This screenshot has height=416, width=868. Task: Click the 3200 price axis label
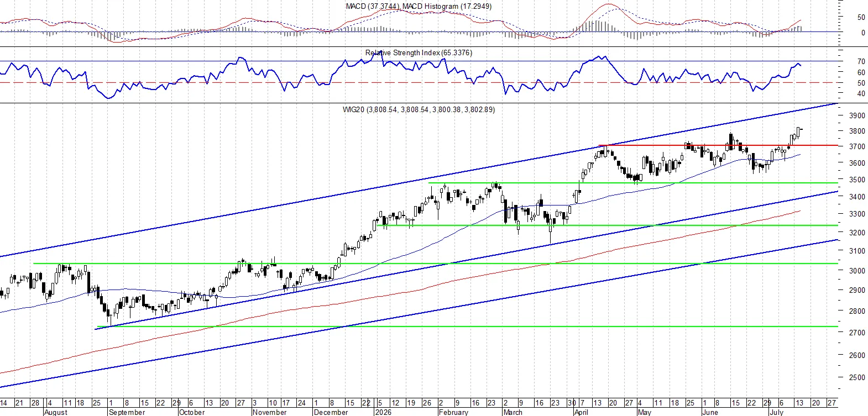[x=857, y=233]
